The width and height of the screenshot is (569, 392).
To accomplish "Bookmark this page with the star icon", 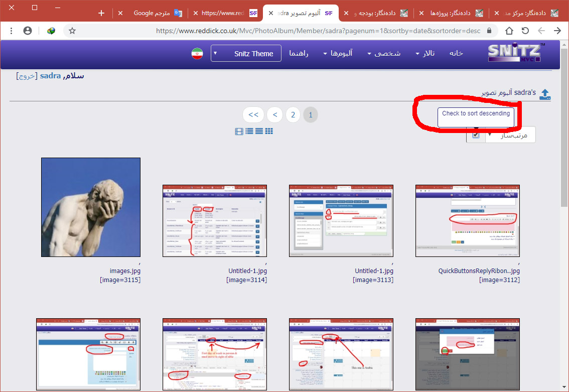I will coord(72,31).
